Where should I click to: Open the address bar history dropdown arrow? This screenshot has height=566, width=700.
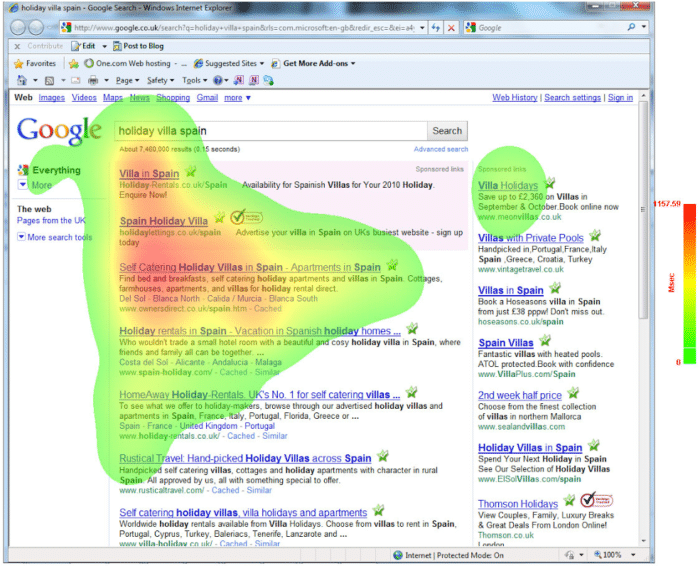click(422, 28)
